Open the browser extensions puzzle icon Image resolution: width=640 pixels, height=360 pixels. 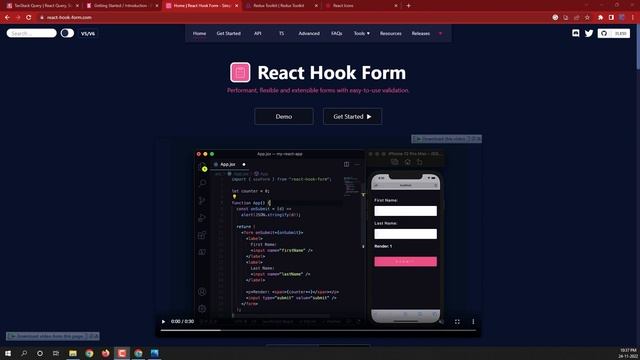pyautogui.click(x=600, y=17)
